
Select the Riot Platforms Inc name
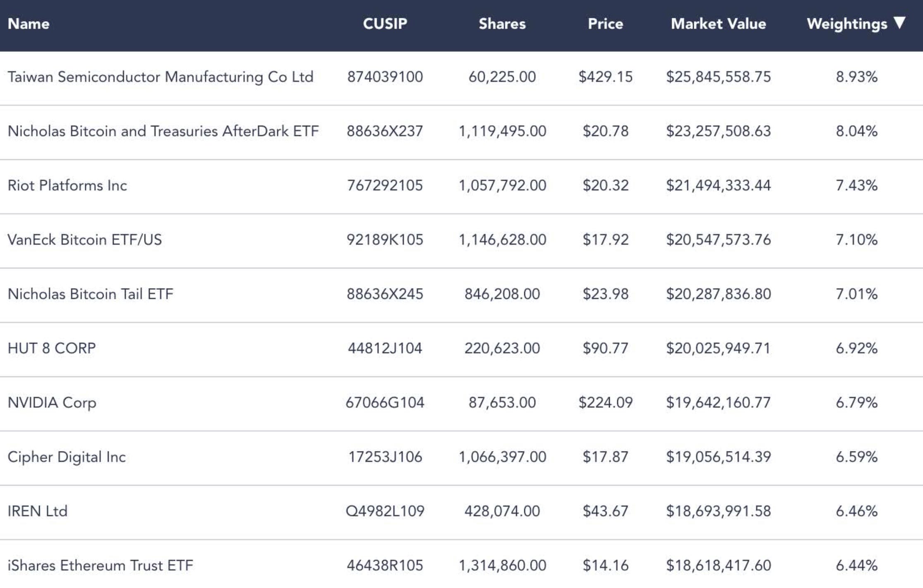click(x=67, y=185)
